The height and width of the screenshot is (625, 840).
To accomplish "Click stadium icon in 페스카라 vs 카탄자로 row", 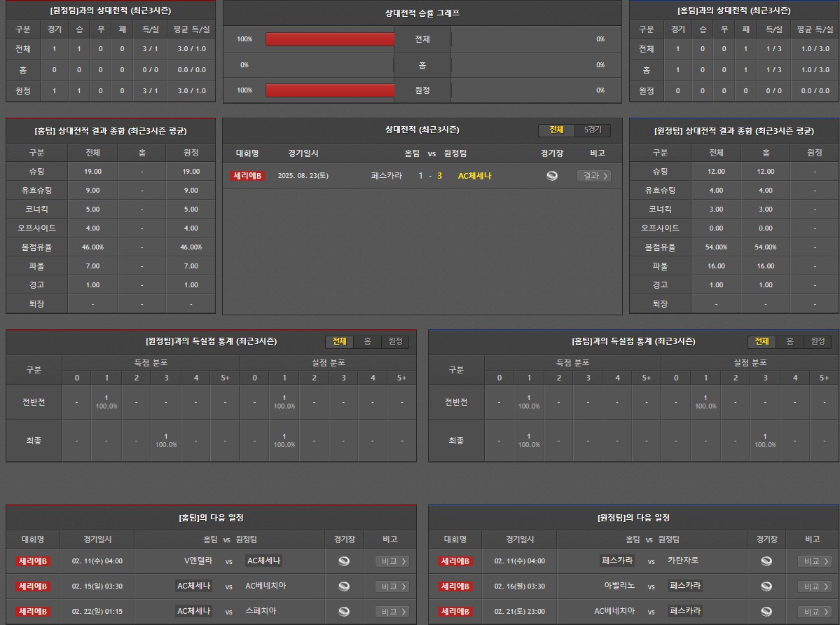I will [766, 561].
